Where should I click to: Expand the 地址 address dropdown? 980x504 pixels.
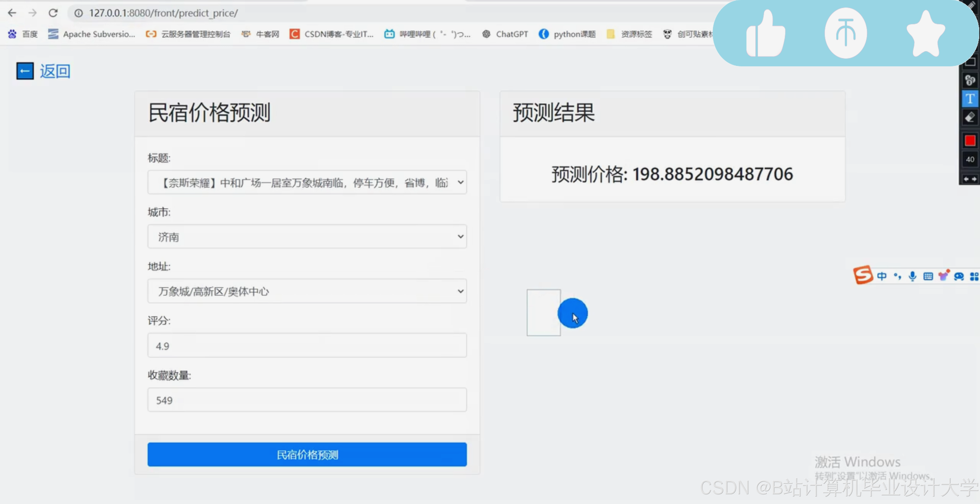[307, 291]
